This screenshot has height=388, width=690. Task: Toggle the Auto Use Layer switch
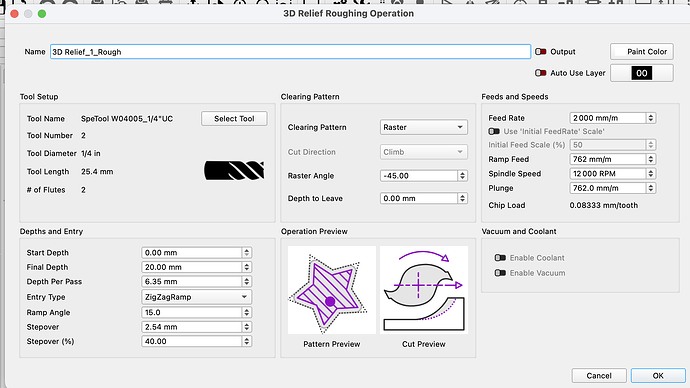(x=540, y=73)
